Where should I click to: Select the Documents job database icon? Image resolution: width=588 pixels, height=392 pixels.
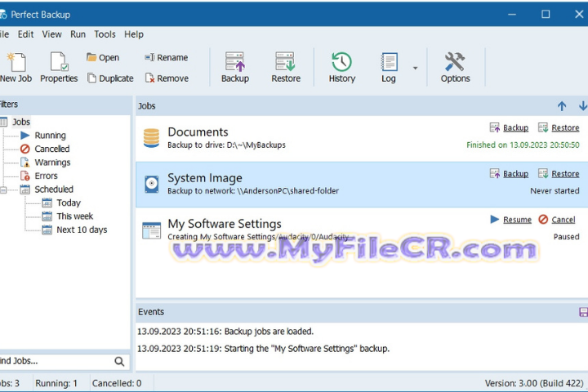pyautogui.click(x=152, y=138)
